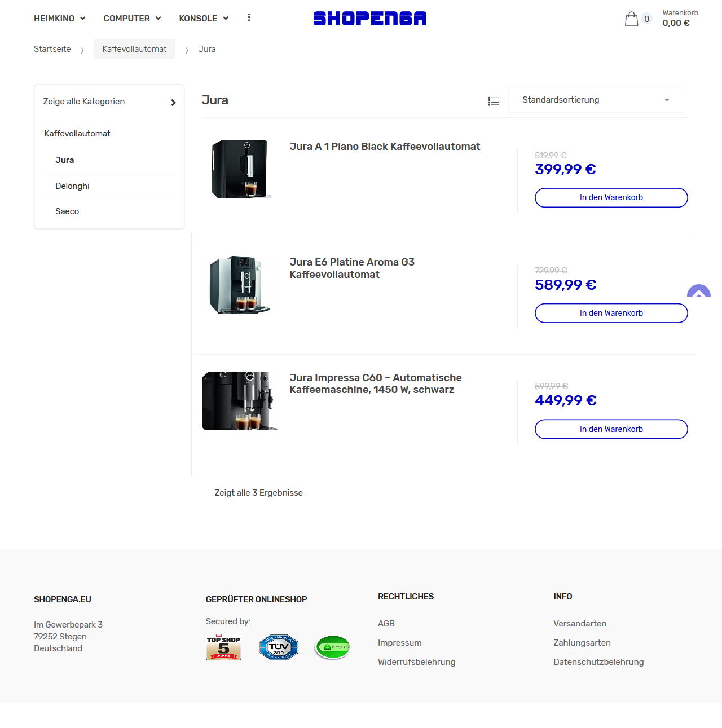This screenshot has width=722, height=728.
Task: Open the Widerrufsbelehrung footer link
Action: tap(417, 662)
